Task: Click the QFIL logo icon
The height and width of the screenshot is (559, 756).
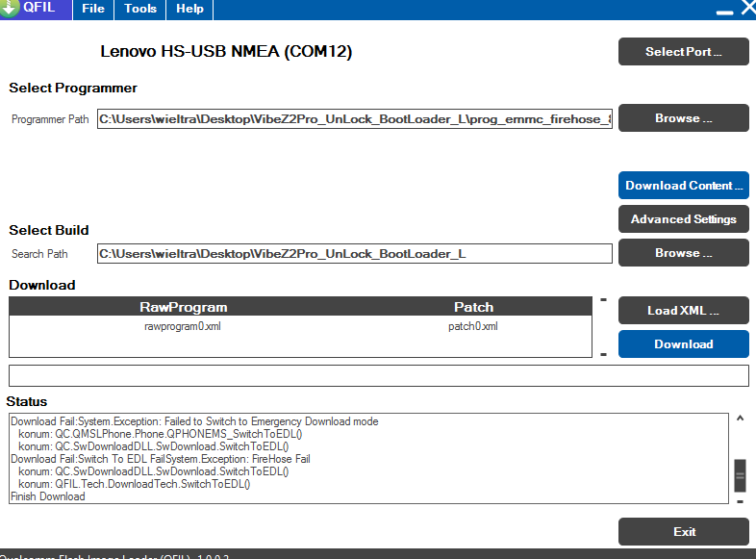Action: [9, 8]
